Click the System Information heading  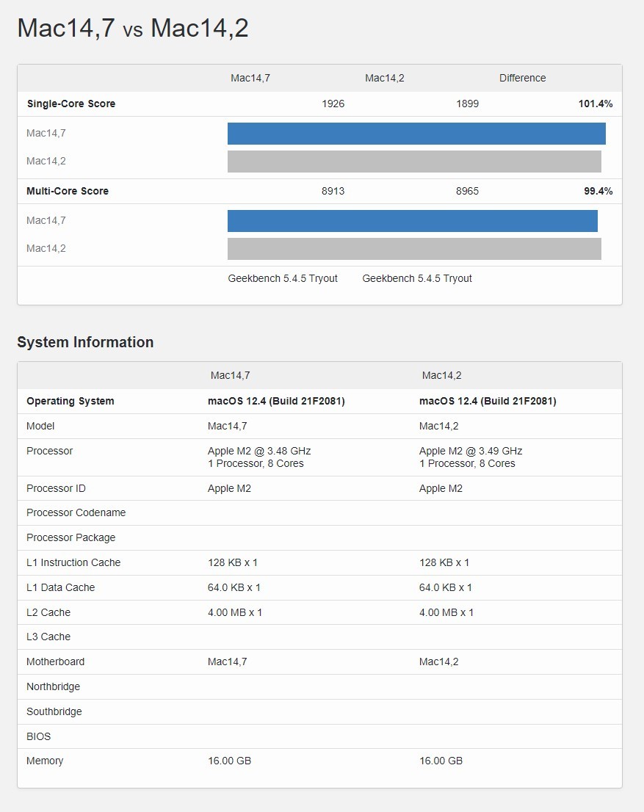tap(85, 342)
